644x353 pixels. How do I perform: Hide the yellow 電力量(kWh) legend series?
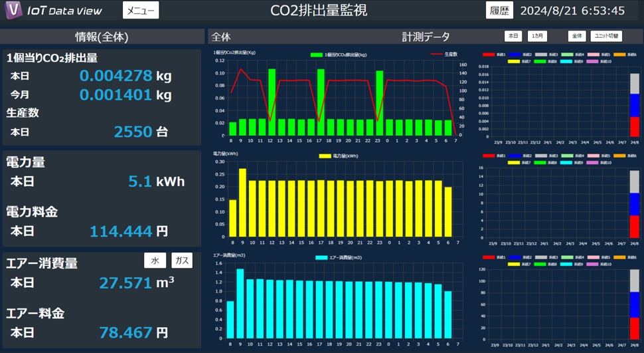coord(325,156)
